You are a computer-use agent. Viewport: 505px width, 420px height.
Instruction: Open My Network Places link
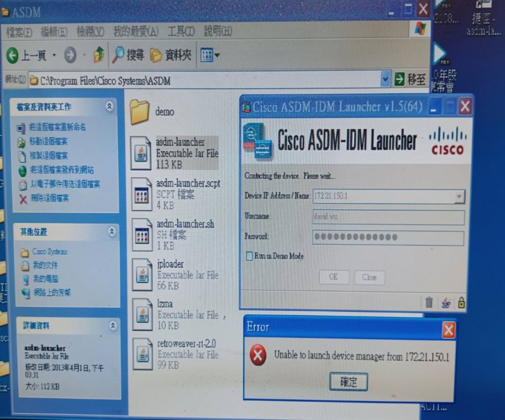(52, 292)
